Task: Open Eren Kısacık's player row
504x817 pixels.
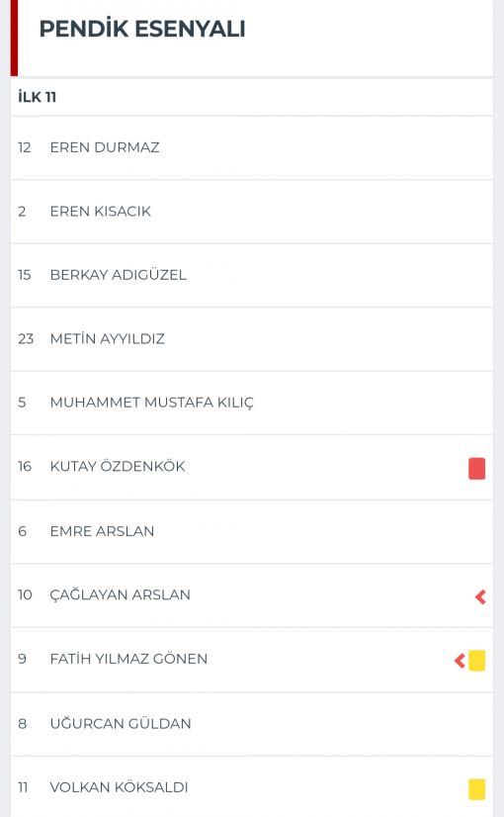Action: tap(251, 212)
